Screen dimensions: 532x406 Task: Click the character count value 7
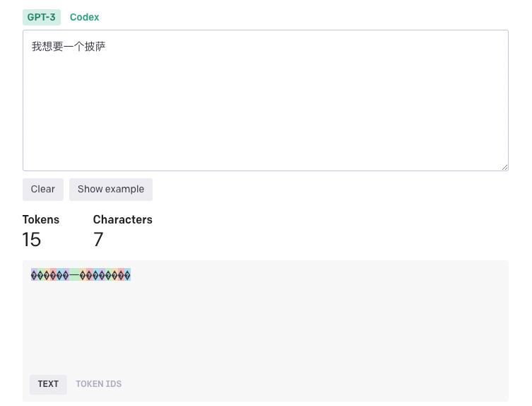[98, 240]
